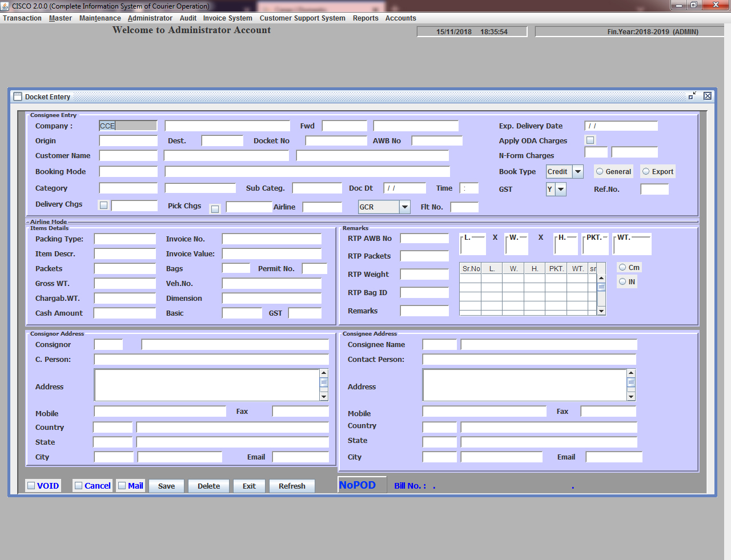Click the PKT. column header in table
The image size is (731, 560).
click(556, 268)
